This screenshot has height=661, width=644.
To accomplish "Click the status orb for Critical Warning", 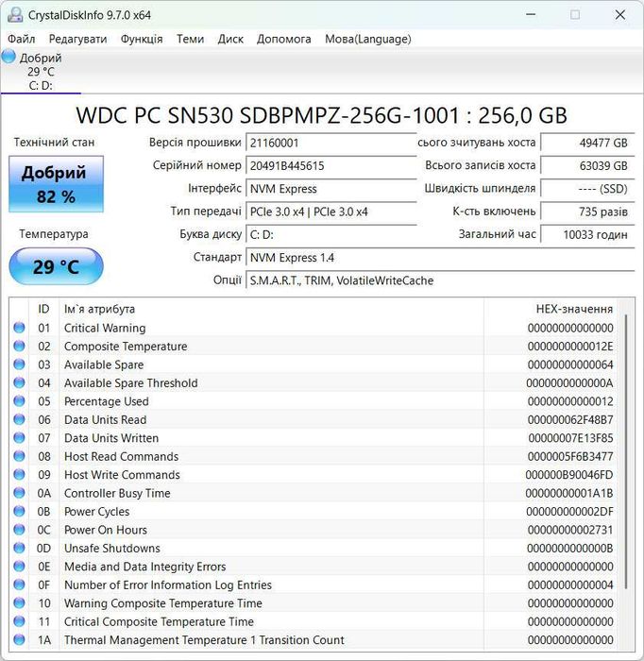I will coord(19,328).
